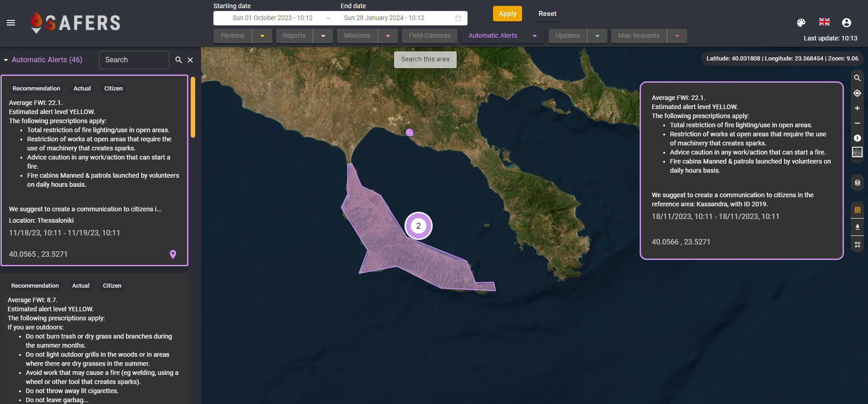Click the location pin on first alert card
868x404 pixels.
click(173, 254)
